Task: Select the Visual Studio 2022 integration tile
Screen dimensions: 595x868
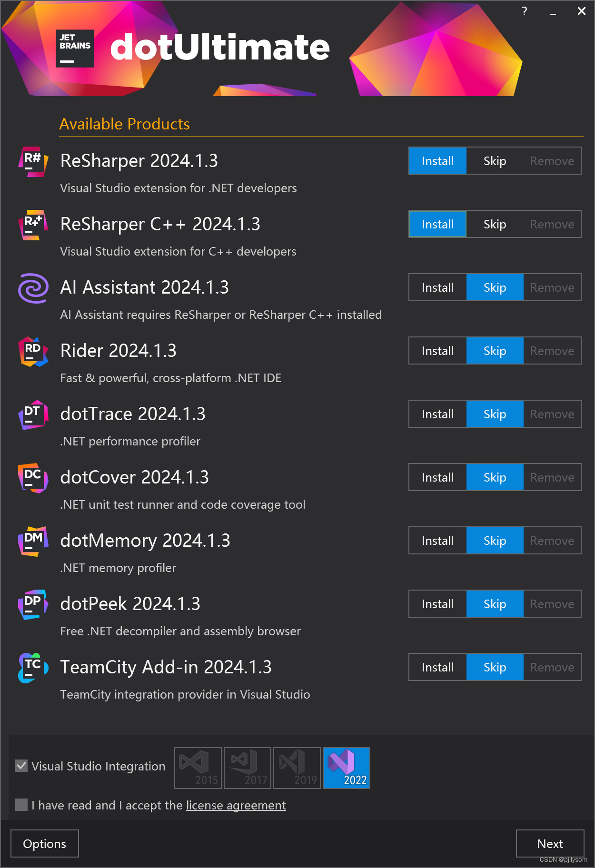Action: [x=347, y=768]
